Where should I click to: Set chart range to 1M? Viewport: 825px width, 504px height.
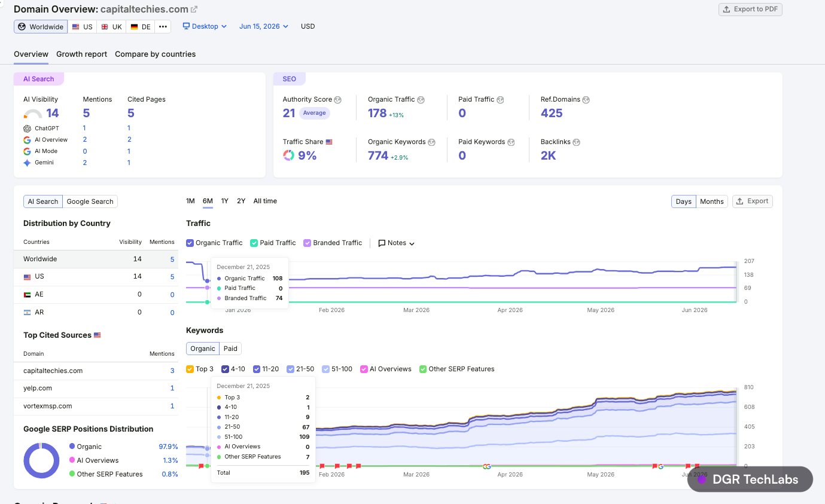point(190,201)
